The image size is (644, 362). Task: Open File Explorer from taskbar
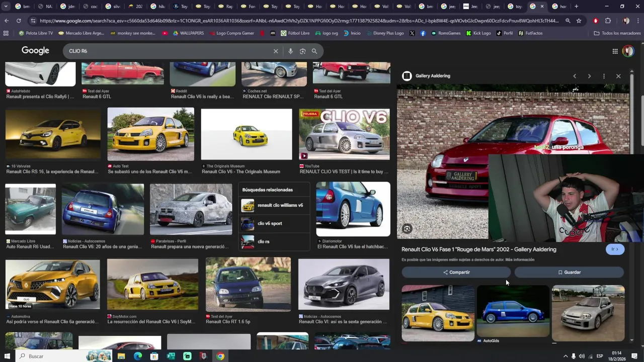(x=121, y=356)
